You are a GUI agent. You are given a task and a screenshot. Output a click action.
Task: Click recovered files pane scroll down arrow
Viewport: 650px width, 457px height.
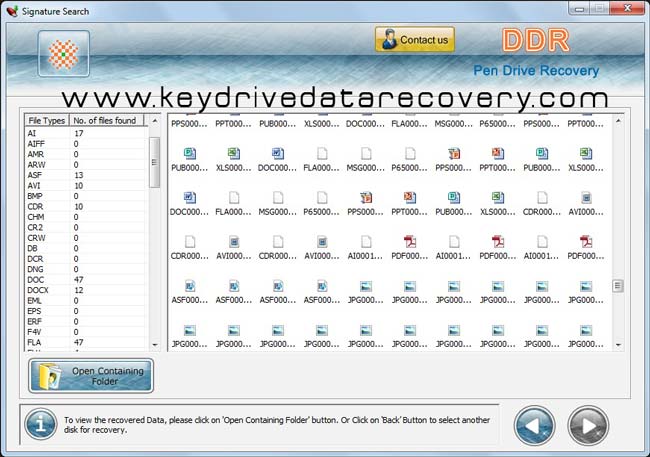[x=618, y=345]
